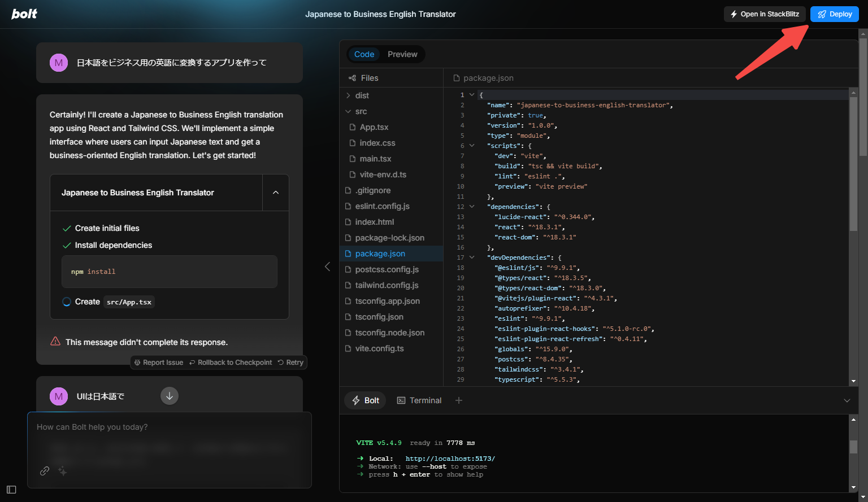The height and width of the screenshot is (502, 868).
Task: Click the terminal scrollbar down arrow
Action: point(853,487)
